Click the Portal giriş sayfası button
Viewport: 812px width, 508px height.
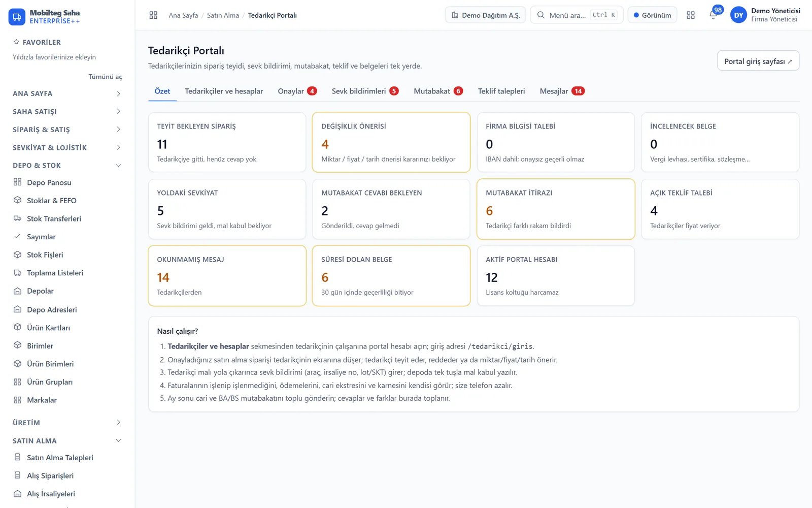[758, 61]
